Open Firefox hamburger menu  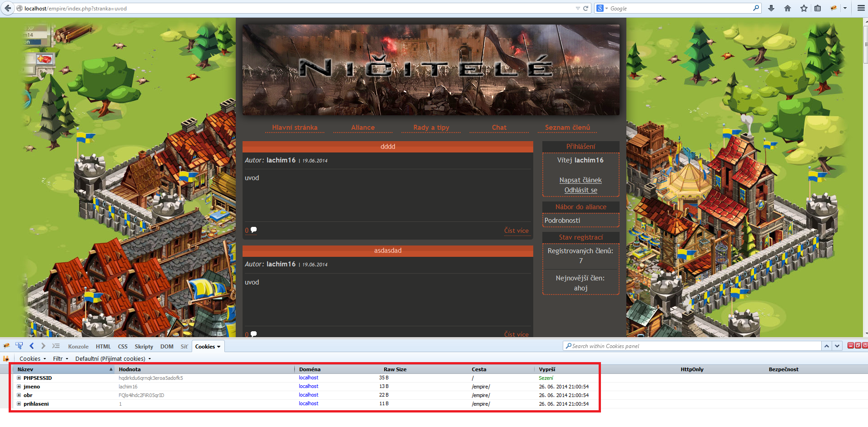(861, 8)
